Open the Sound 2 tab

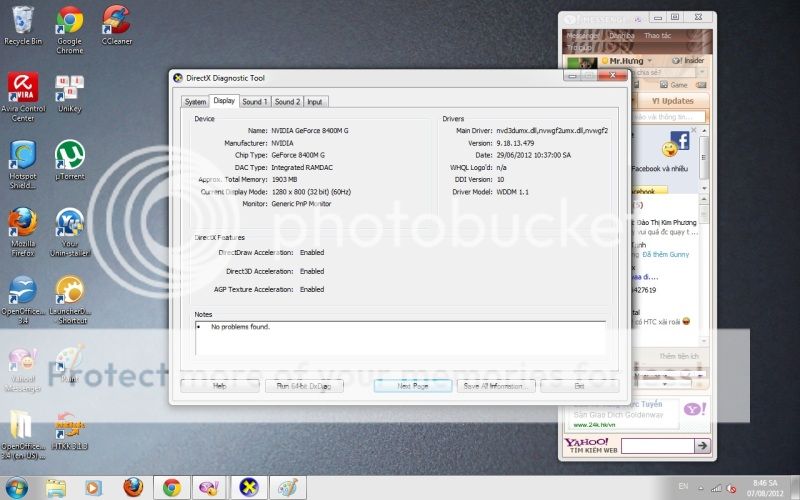(287, 102)
